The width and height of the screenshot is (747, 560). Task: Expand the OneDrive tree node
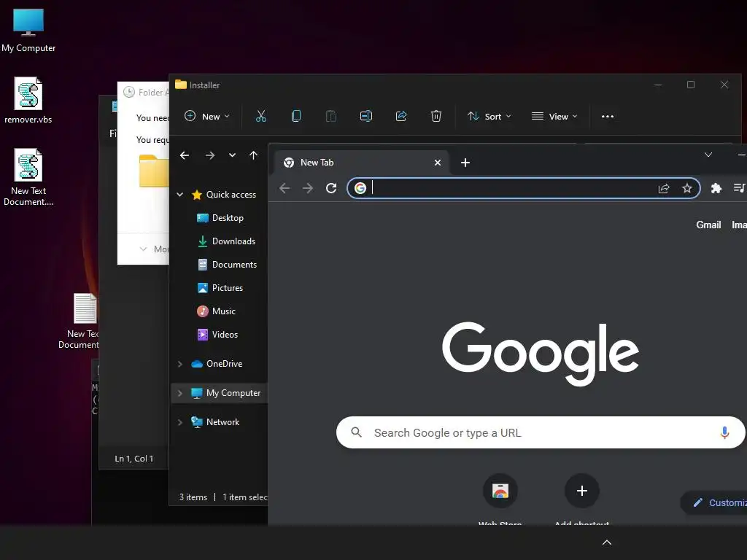(180, 364)
